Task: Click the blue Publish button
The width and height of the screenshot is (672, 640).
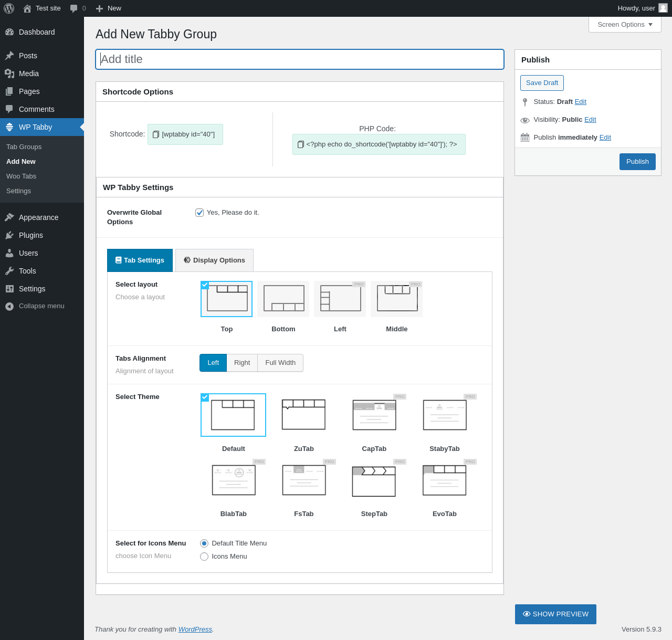Action: click(637, 162)
